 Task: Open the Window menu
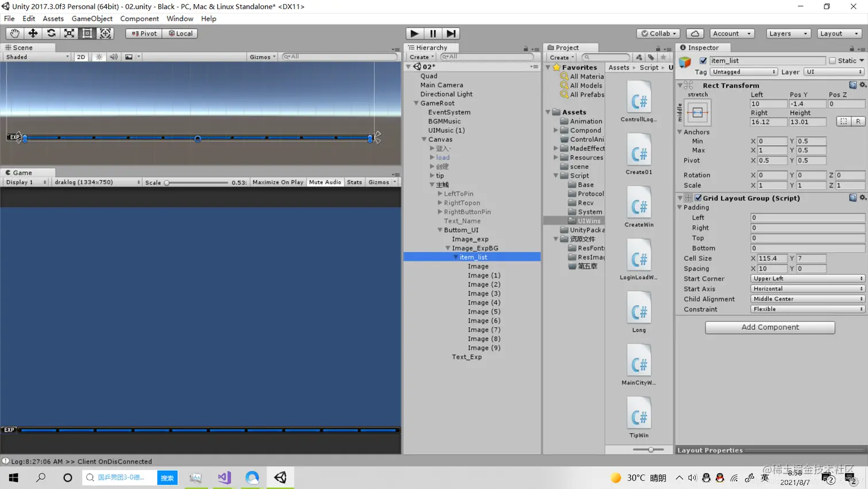click(180, 18)
